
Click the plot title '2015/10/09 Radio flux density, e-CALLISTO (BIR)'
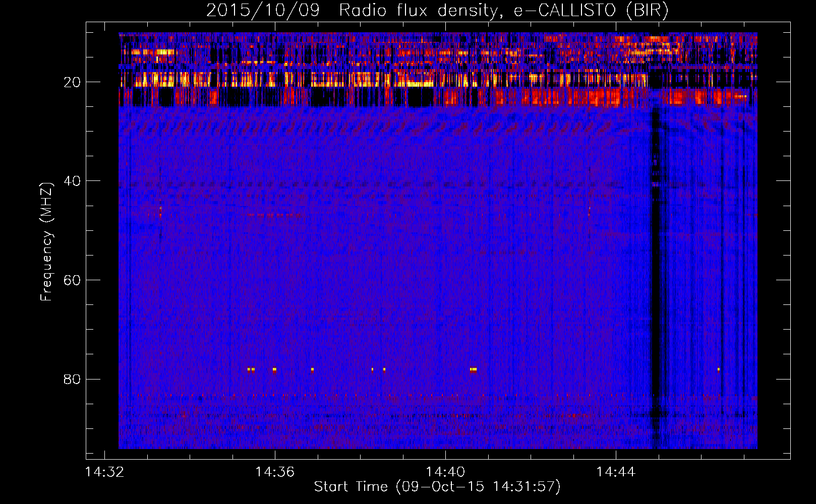[x=437, y=10]
